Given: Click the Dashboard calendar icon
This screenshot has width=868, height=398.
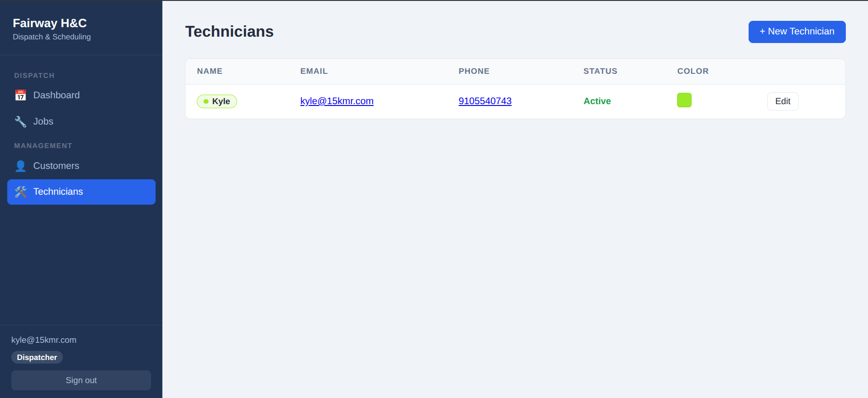Looking at the screenshot, I should 20,95.
